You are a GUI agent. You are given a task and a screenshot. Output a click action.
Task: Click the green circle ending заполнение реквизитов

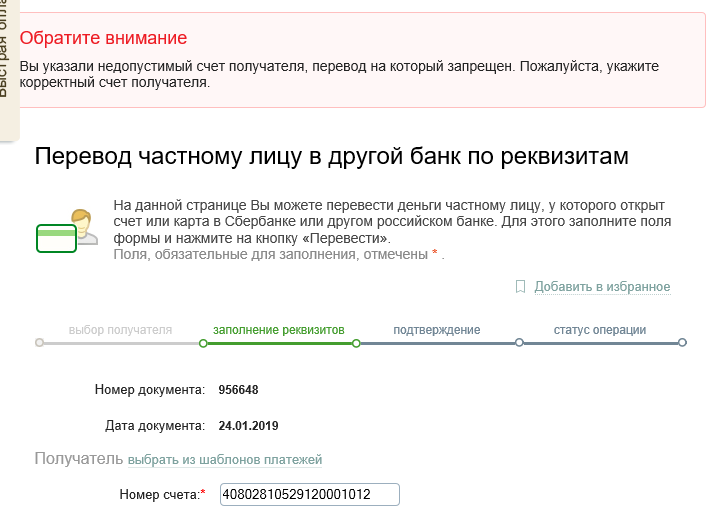point(356,344)
